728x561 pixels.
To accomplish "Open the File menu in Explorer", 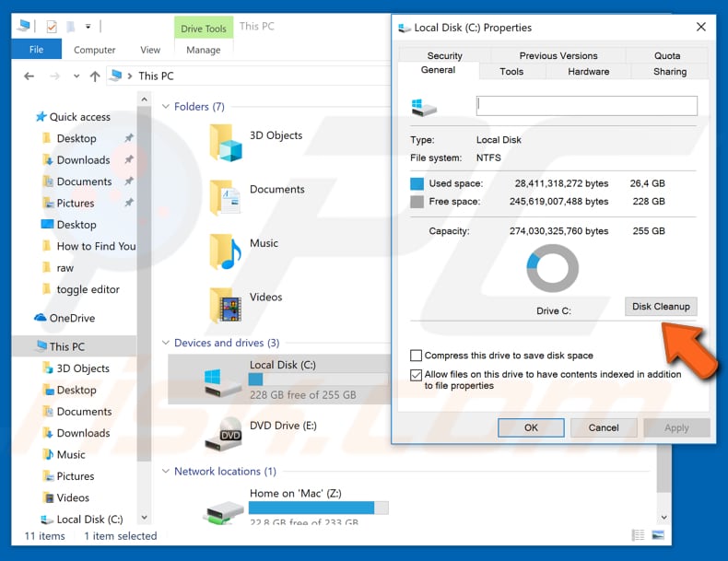I will click(36, 49).
